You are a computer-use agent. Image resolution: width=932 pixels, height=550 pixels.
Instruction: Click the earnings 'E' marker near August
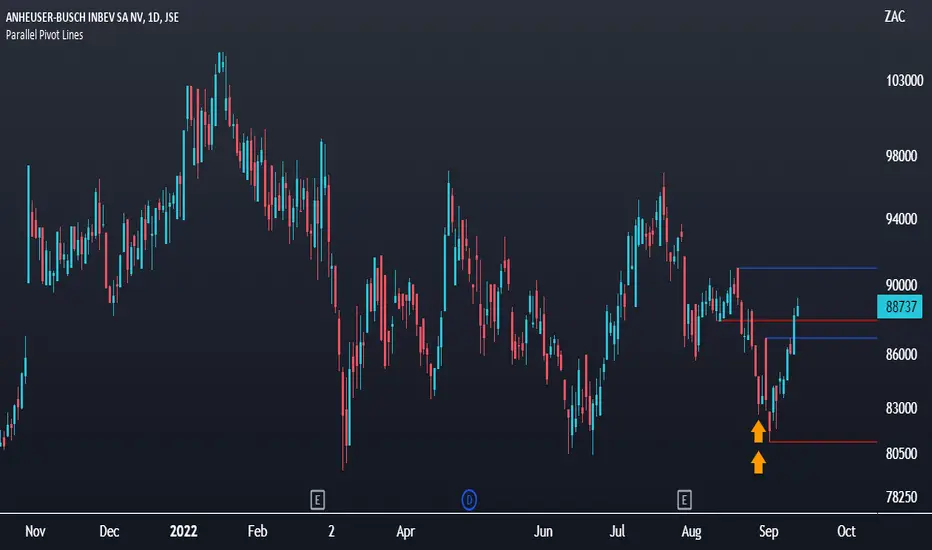684,500
